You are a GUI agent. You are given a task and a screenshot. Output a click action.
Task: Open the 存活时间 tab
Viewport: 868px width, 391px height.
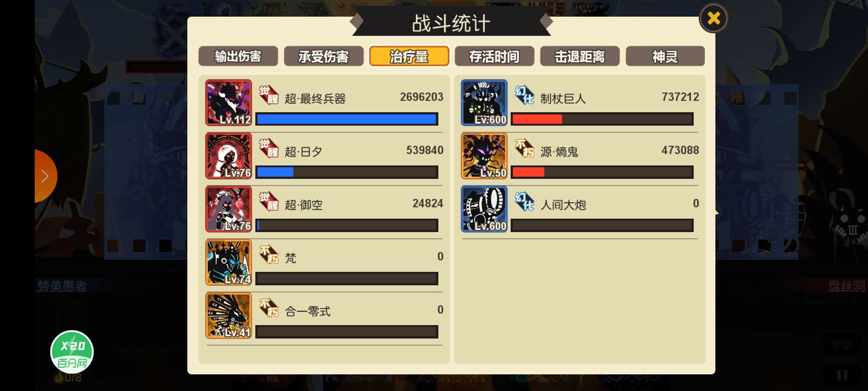pyautogui.click(x=494, y=56)
